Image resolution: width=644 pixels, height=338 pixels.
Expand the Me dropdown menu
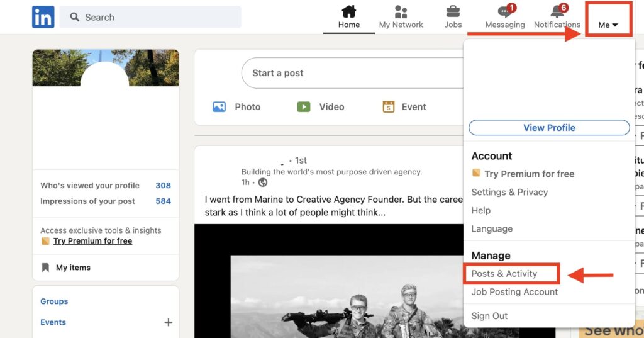[x=608, y=25]
